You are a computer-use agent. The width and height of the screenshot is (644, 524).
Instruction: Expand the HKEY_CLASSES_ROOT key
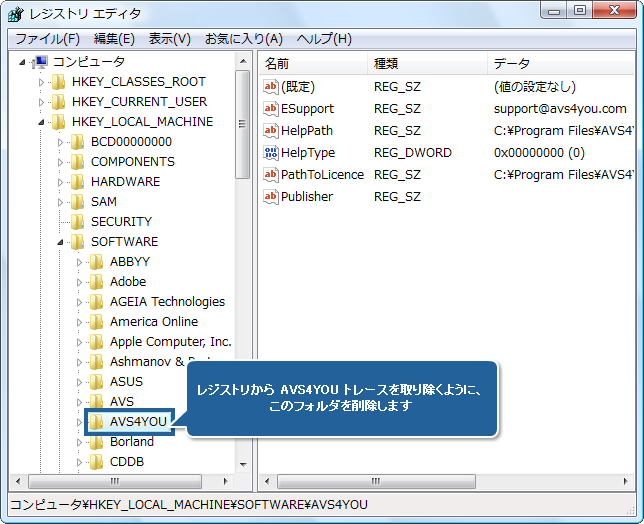click(41, 82)
